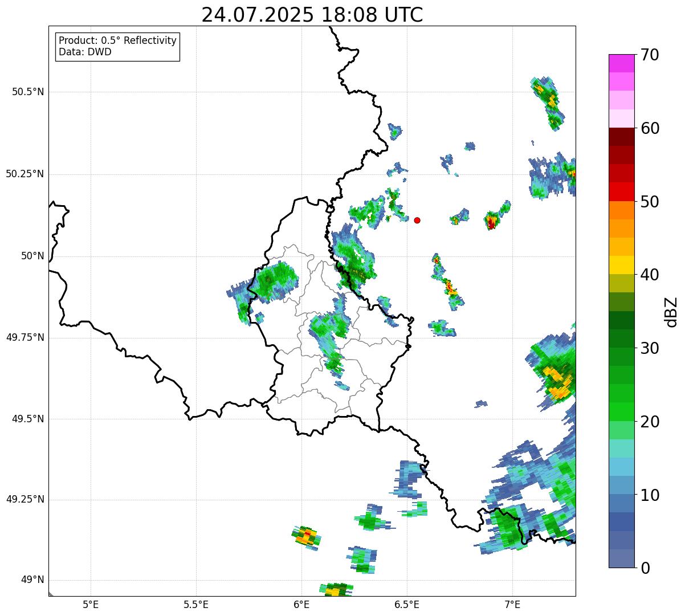Image resolution: width=685 pixels, height=616 pixels.
Task: Click 'Product: 0.5° Reflectivity' legend text
Action: tap(117, 41)
